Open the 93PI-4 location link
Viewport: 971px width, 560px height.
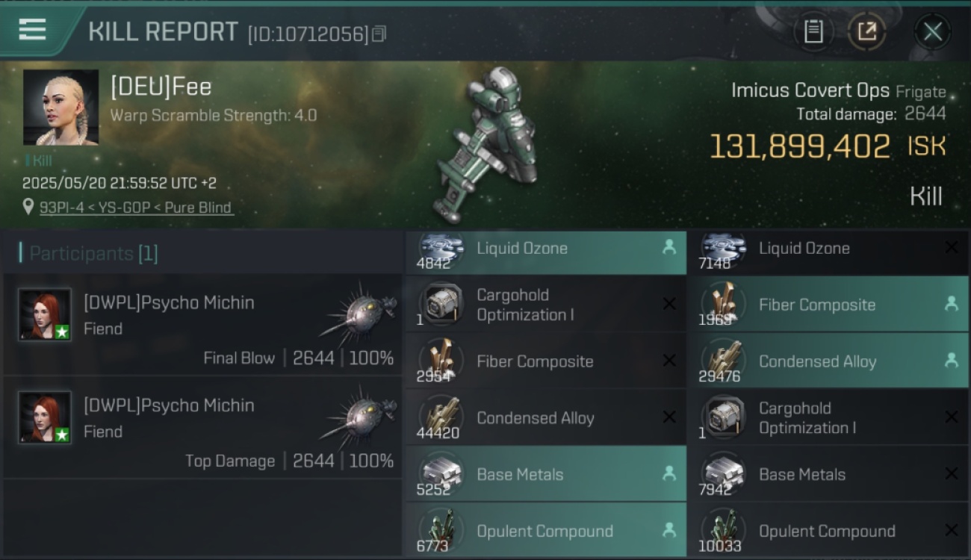[136, 208]
